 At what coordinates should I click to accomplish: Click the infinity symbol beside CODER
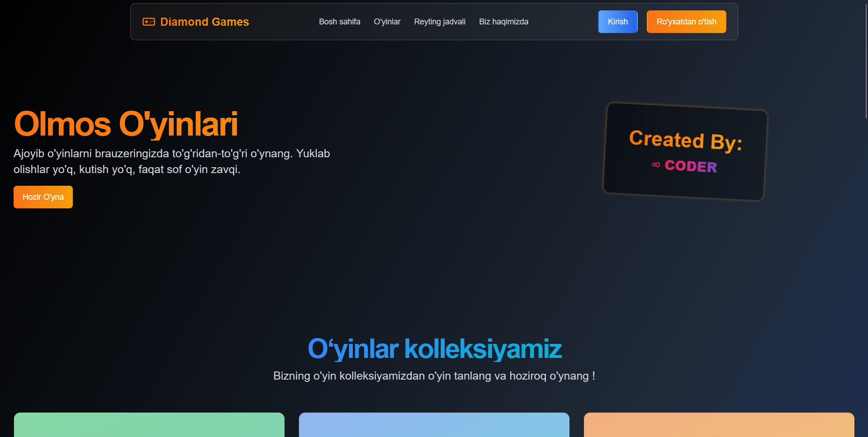(656, 164)
